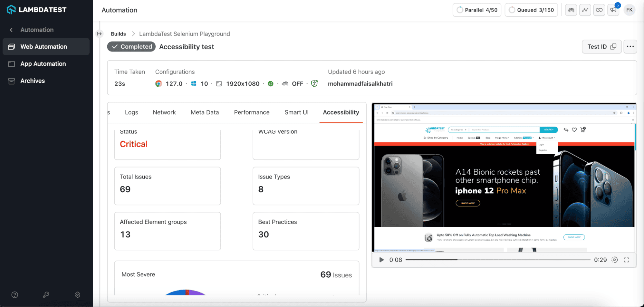Click the Total Issues card showing 69

(168, 186)
